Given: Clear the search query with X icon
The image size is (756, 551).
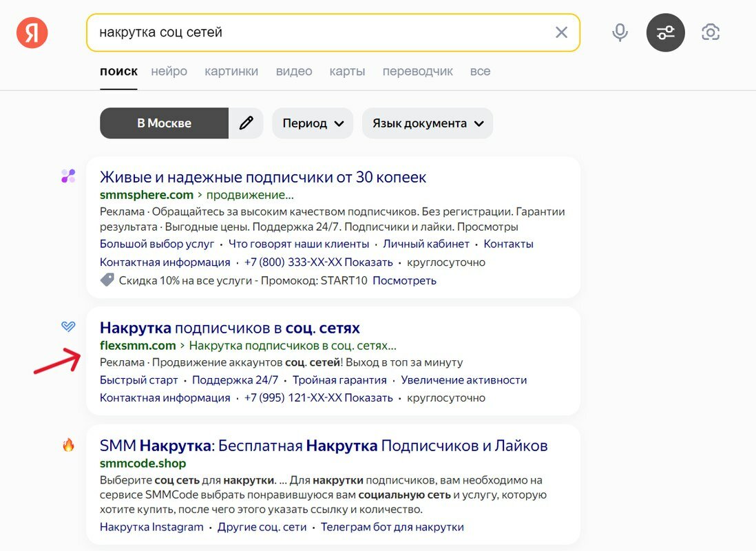Looking at the screenshot, I should coord(561,32).
